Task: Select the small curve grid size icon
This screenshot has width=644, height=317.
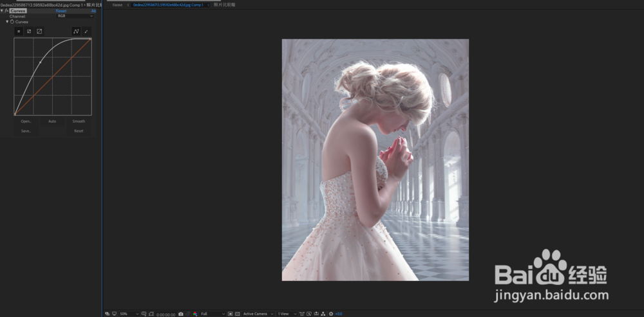Action: 19,31
